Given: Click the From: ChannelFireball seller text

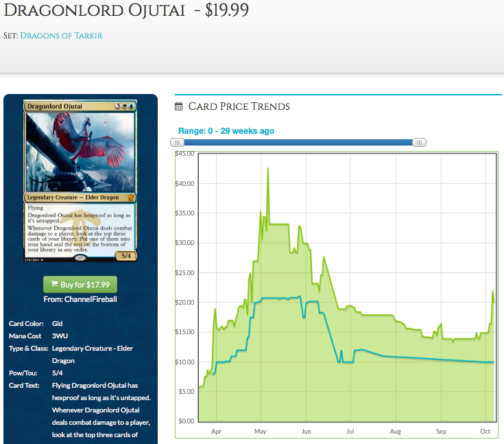Looking at the screenshot, I should tap(80, 299).
